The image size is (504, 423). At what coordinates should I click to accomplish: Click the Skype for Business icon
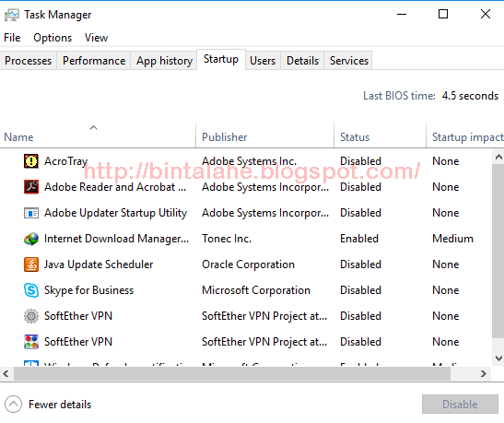tap(31, 290)
